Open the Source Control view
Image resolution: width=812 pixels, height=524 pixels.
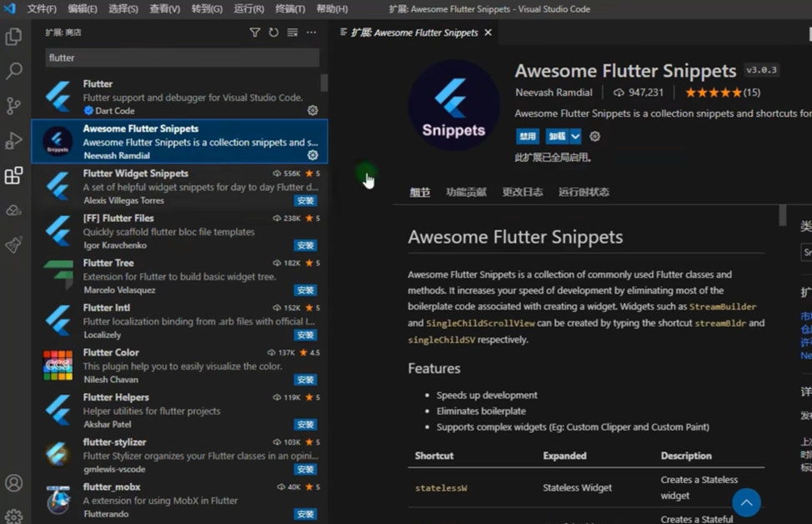point(13,106)
